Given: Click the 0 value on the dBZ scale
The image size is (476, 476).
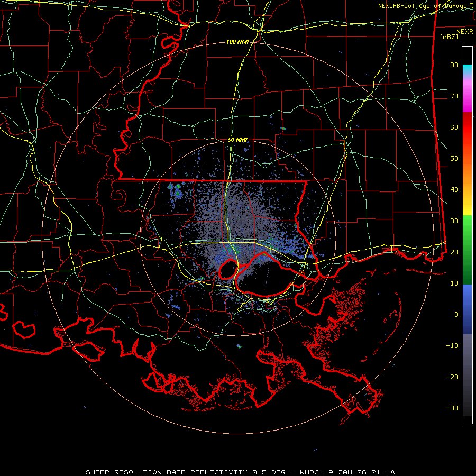Looking at the screenshot, I should pos(456,315).
